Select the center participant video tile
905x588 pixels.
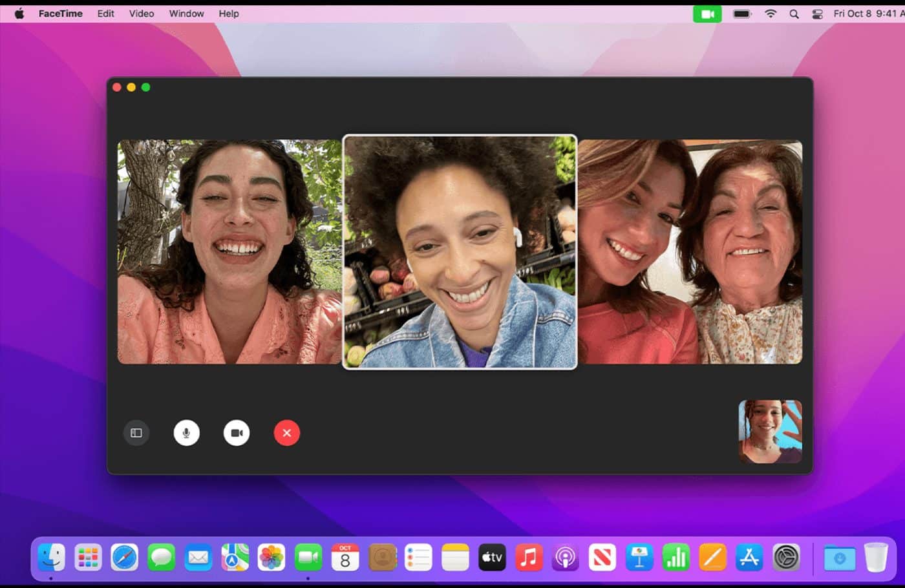460,252
